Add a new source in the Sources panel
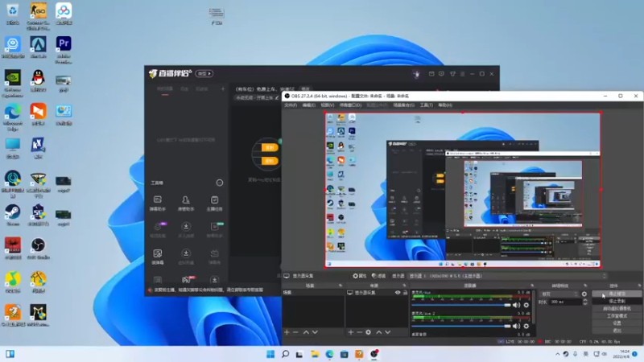The height and width of the screenshot is (362, 644). (x=351, y=332)
